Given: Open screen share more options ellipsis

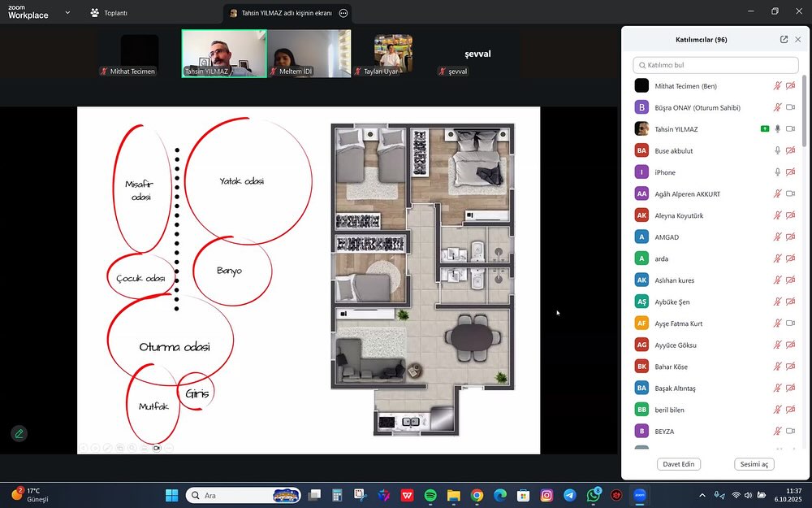Looking at the screenshot, I should click(x=343, y=13).
